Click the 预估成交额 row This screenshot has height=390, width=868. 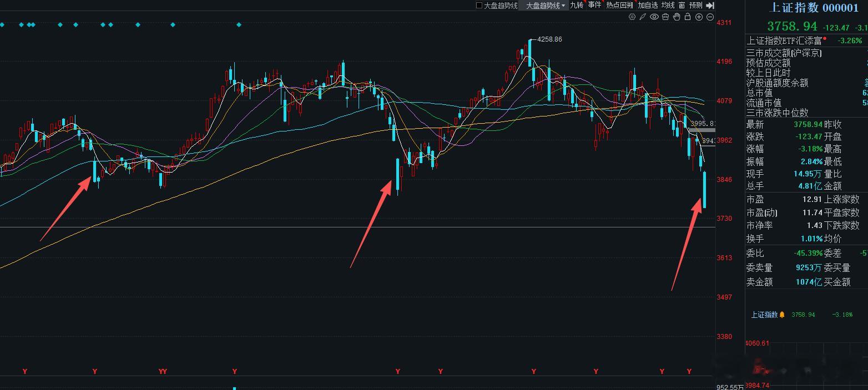coord(806,63)
